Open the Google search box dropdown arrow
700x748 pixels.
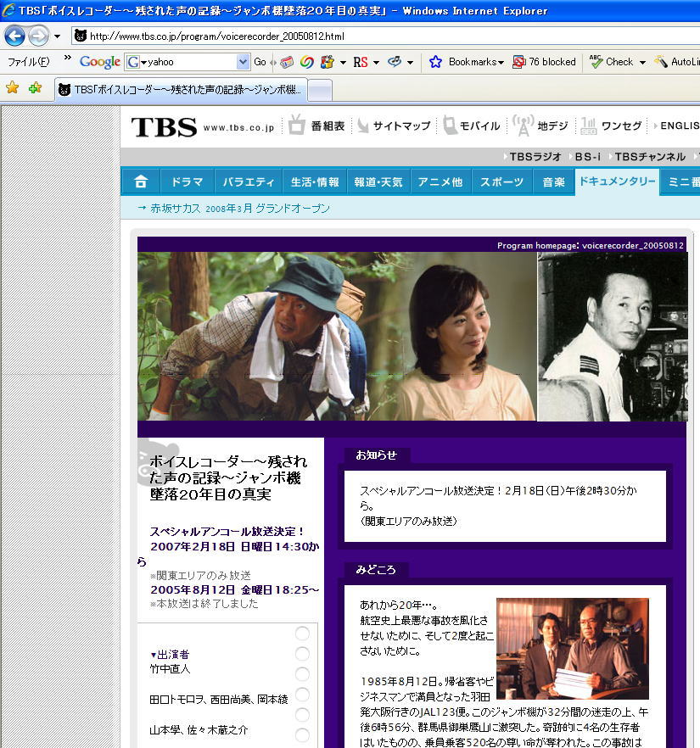click(x=244, y=62)
